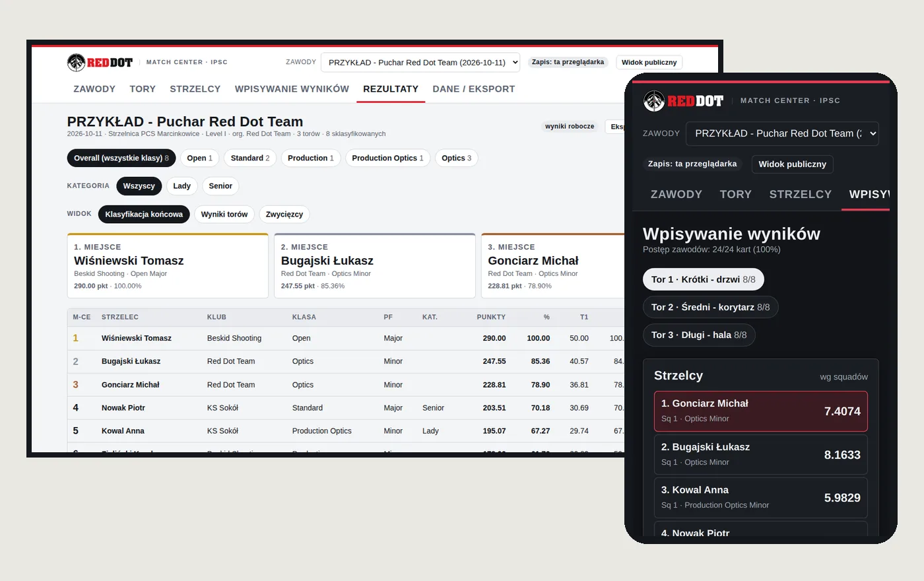Click wyniki robocze status badge
This screenshot has height=581, width=924.
pyautogui.click(x=570, y=126)
